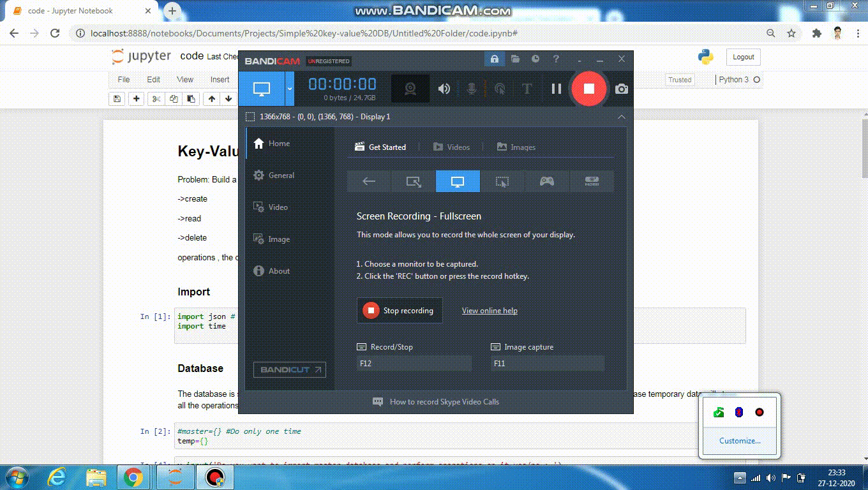
Task: Open the scheduled recording clock icon
Action: 535,59
